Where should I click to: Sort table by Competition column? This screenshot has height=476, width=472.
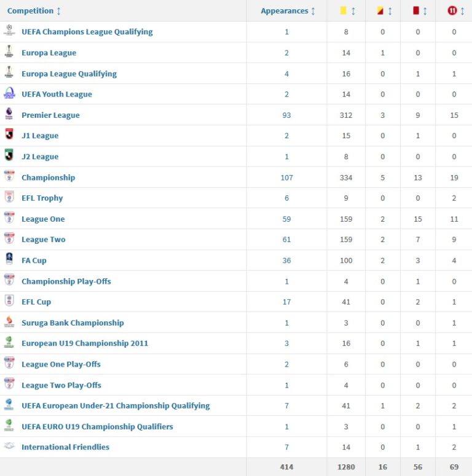[34, 11]
